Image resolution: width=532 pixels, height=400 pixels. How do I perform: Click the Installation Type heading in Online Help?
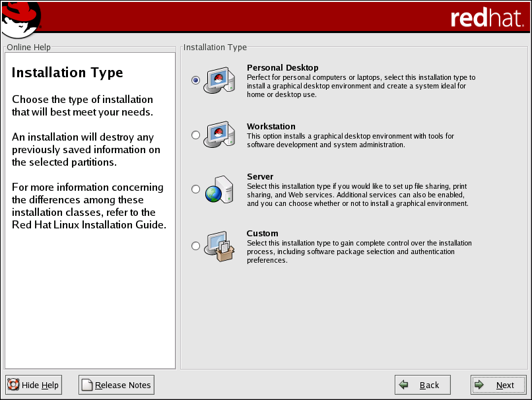click(x=67, y=73)
